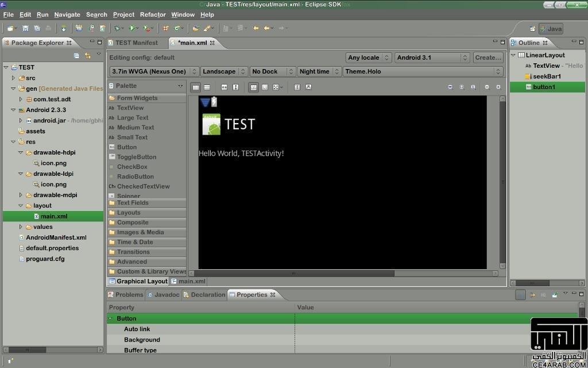588x368 pixels.
Task: Click the New Java Class toolbar icon
Action: 177,28
